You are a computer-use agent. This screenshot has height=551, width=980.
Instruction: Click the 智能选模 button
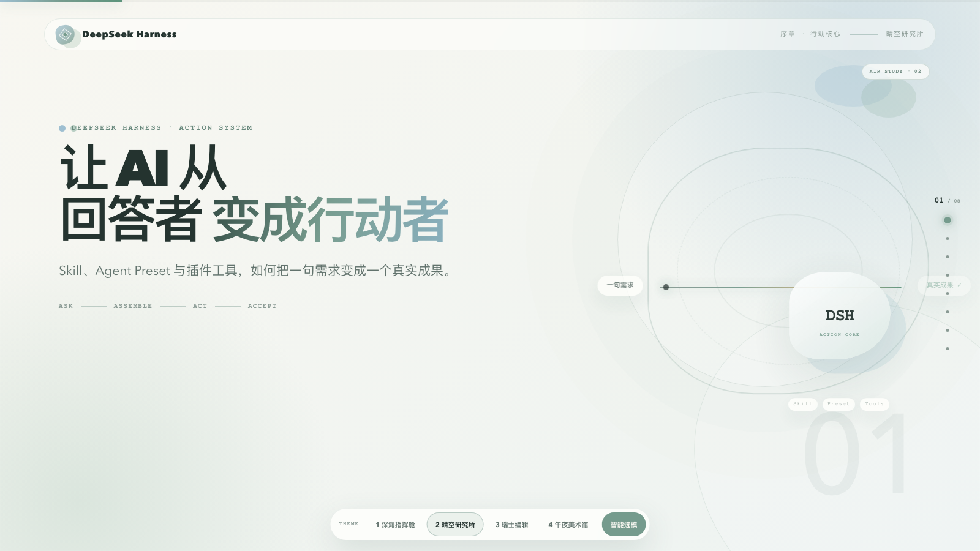[624, 525]
